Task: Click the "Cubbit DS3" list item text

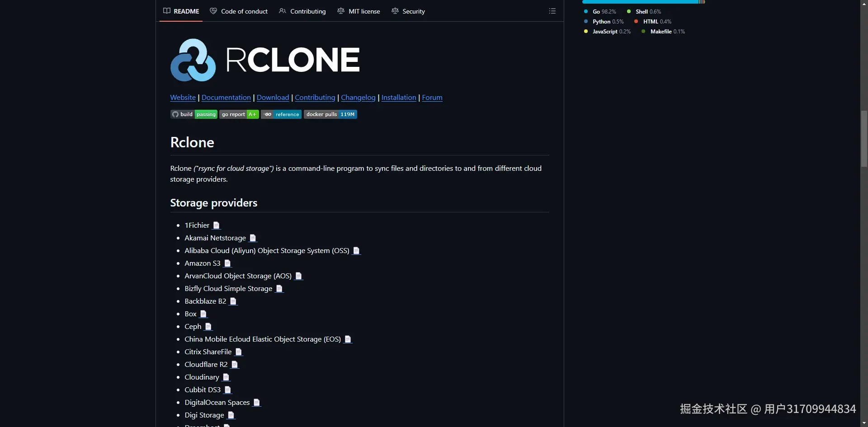Action: (203, 390)
